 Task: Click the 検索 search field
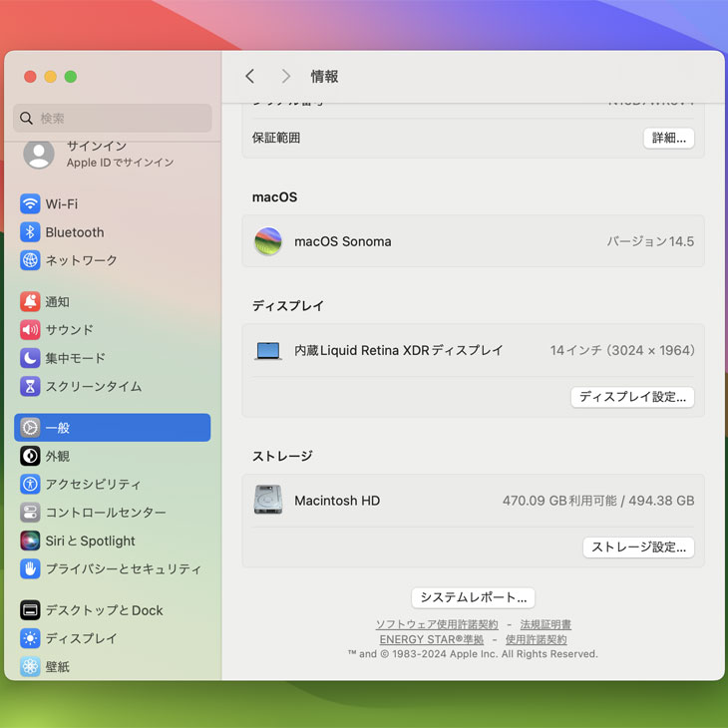click(x=113, y=118)
